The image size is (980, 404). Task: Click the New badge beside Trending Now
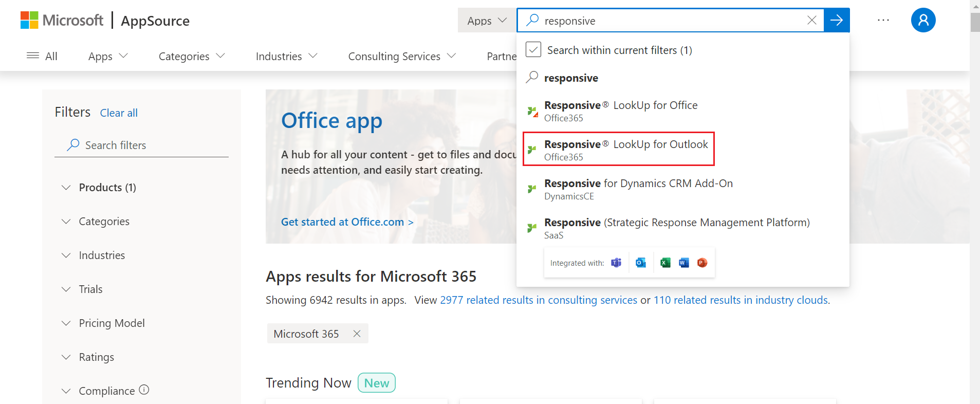[377, 383]
